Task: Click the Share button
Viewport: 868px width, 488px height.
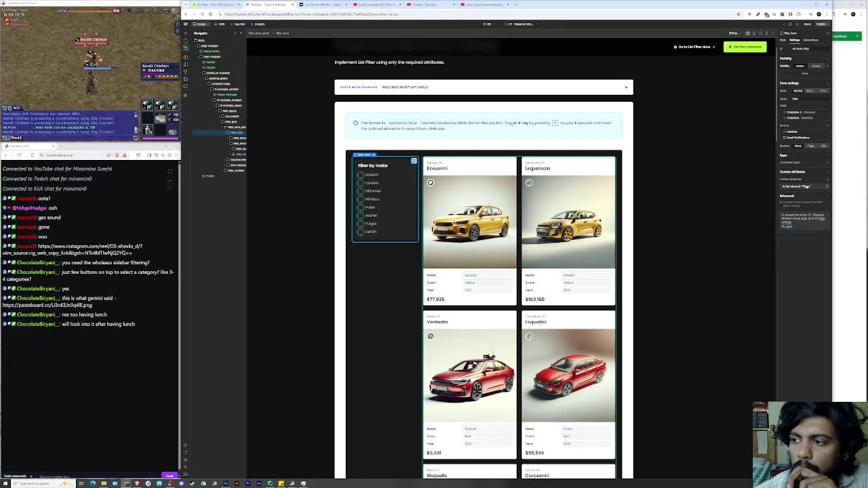Action: pyautogui.click(x=808, y=24)
